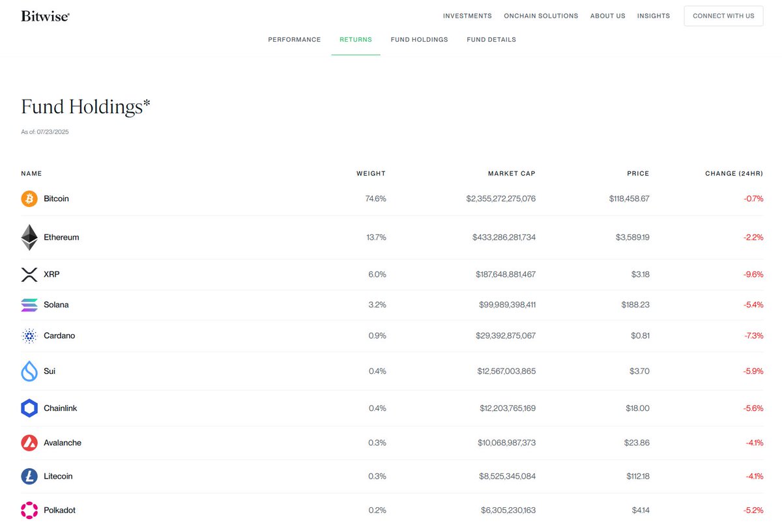Click the Sui droplet icon

point(29,371)
